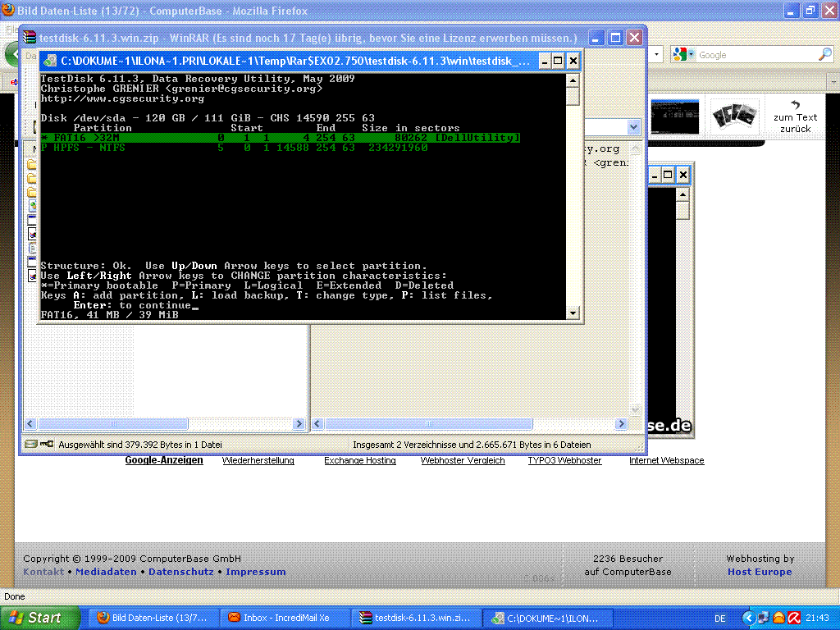This screenshot has width=840, height=630.
Task: Click WinRAR right pane scroll-left arrow
Action: [x=317, y=424]
